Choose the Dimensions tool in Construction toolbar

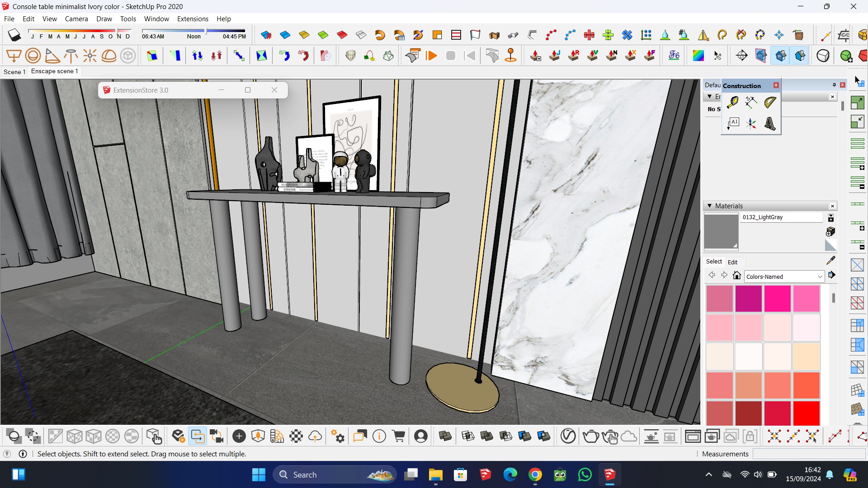click(x=751, y=103)
